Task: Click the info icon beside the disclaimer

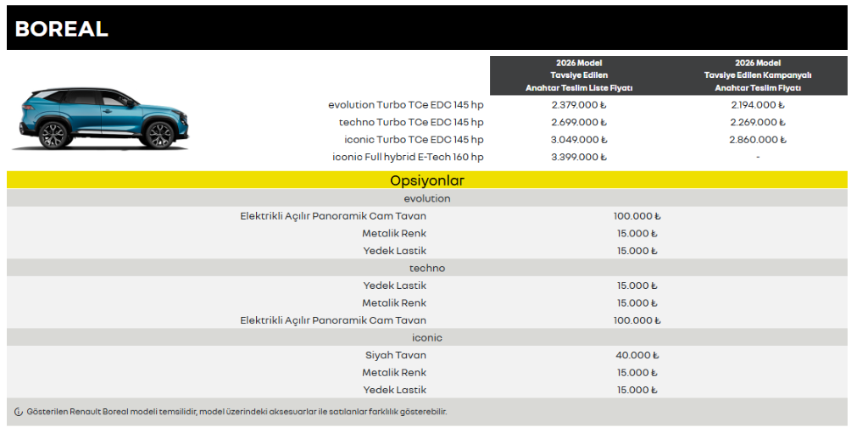Action: [x=19, y=412]
